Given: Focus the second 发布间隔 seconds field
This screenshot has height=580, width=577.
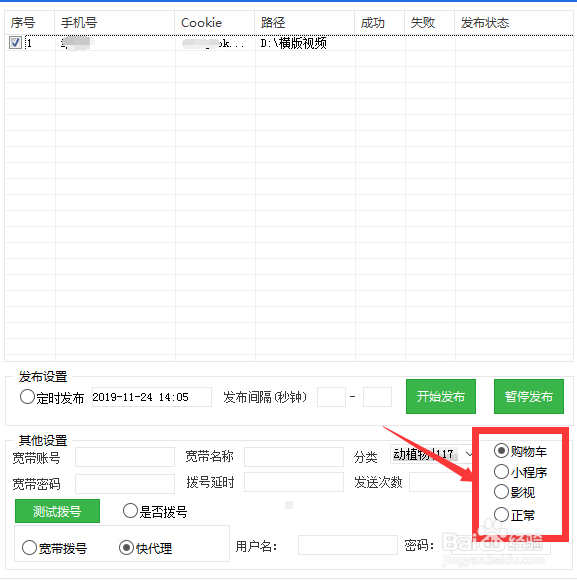Looking at the screenshot, I should pos(377,397).
